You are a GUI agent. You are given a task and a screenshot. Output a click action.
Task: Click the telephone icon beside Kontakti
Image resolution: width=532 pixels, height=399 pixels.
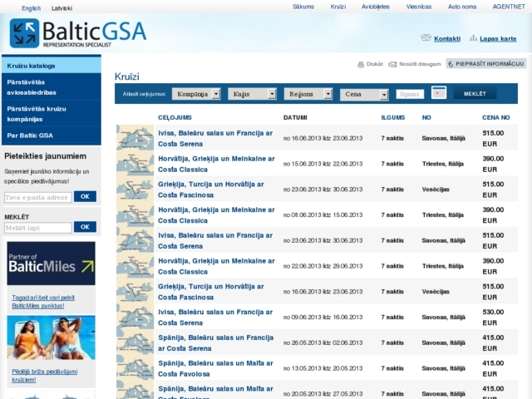[x=426, y=38]
